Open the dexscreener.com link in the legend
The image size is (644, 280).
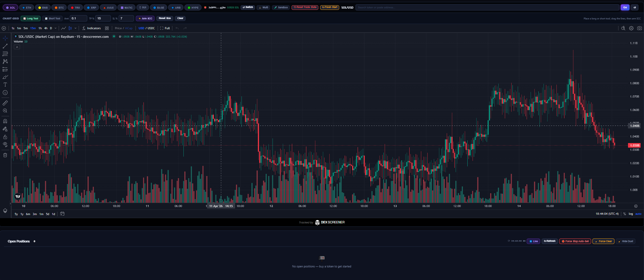96,36
